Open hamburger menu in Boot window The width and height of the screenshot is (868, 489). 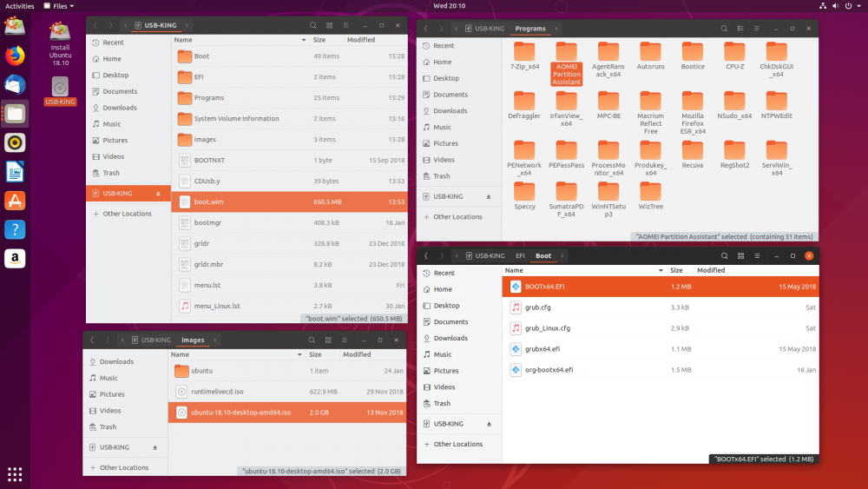click(757, 256)
